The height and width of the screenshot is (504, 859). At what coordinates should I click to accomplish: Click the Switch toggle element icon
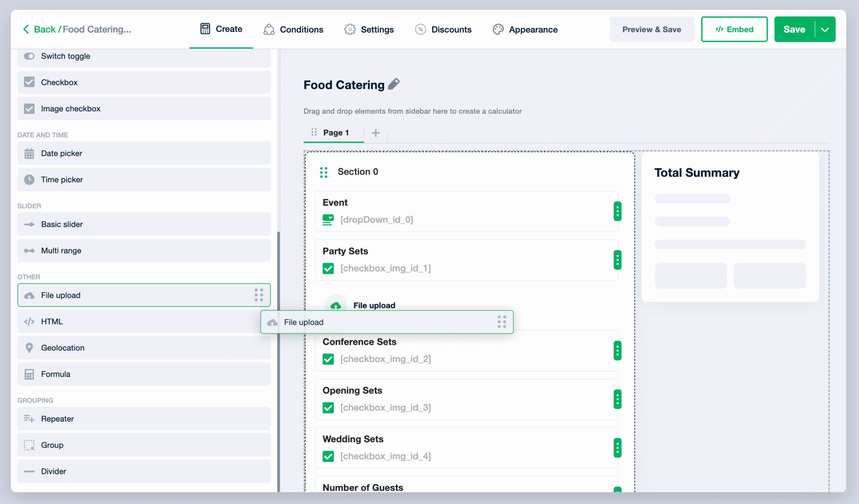point(29,56)
